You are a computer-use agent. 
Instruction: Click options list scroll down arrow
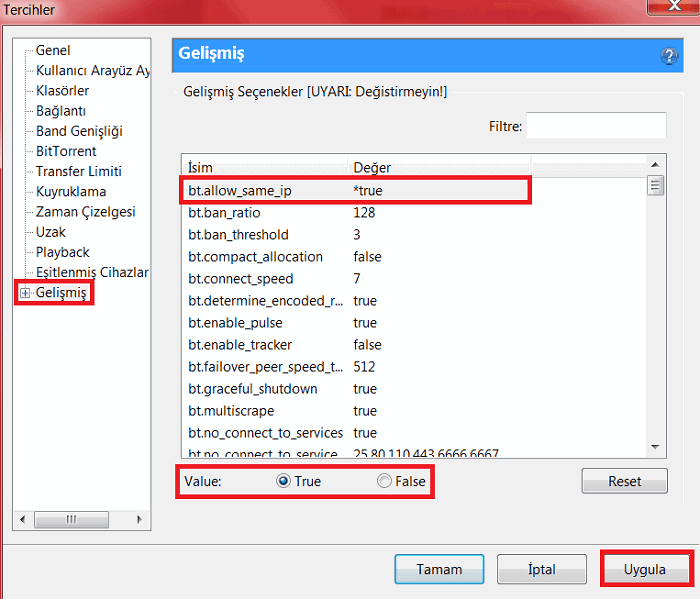pos(656,446)
